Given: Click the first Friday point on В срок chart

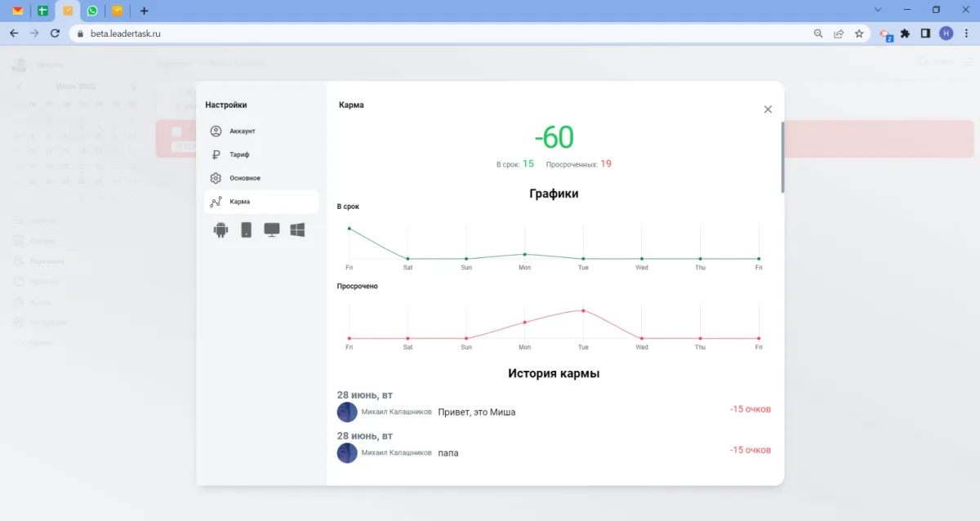Looking at the screenshot, I should [350, 229].
